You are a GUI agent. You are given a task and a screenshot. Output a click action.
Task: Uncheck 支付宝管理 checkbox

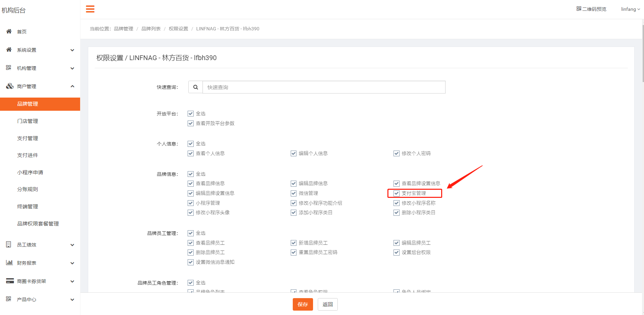click(397, 193)
